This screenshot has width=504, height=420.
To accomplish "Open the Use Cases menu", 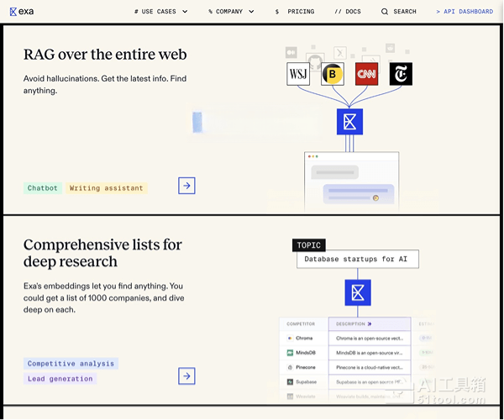I will click(x=155, y=12).
